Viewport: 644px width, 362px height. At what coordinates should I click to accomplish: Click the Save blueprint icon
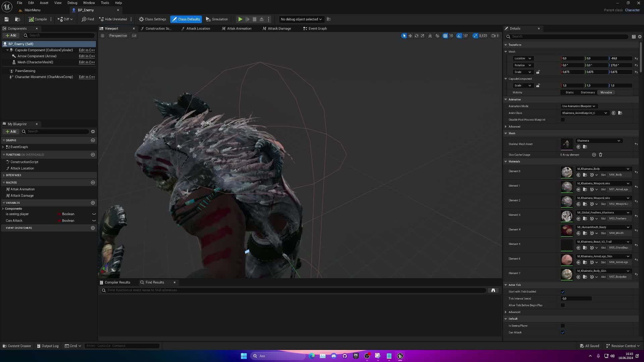6,19
